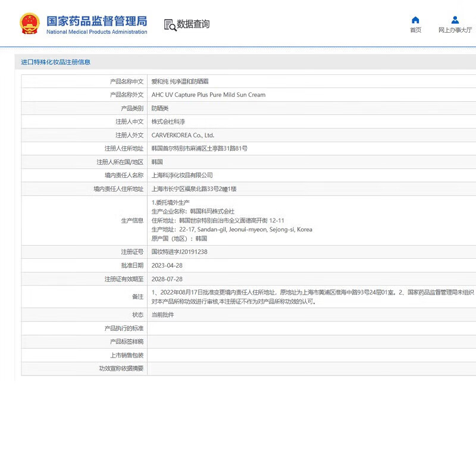Viewport: 476px width, 476px height.
Task: Select the 生产地址 line with Sejong-si, Korea
Action: (232, 230)
